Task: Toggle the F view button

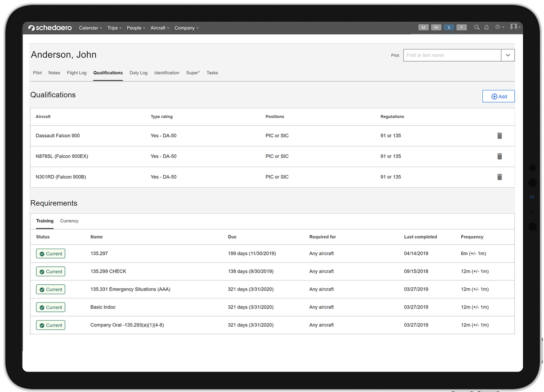Action: (x=461, y=28)
